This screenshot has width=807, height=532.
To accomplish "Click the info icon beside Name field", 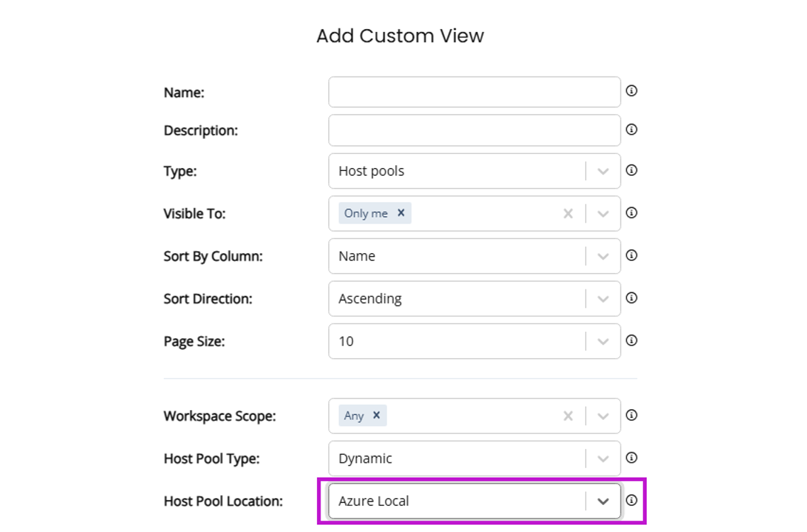I will coord(631,91).
